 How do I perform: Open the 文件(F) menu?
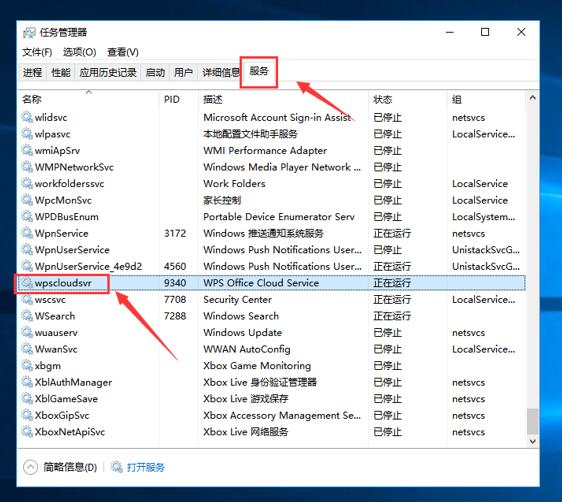(x=37, y=52)
